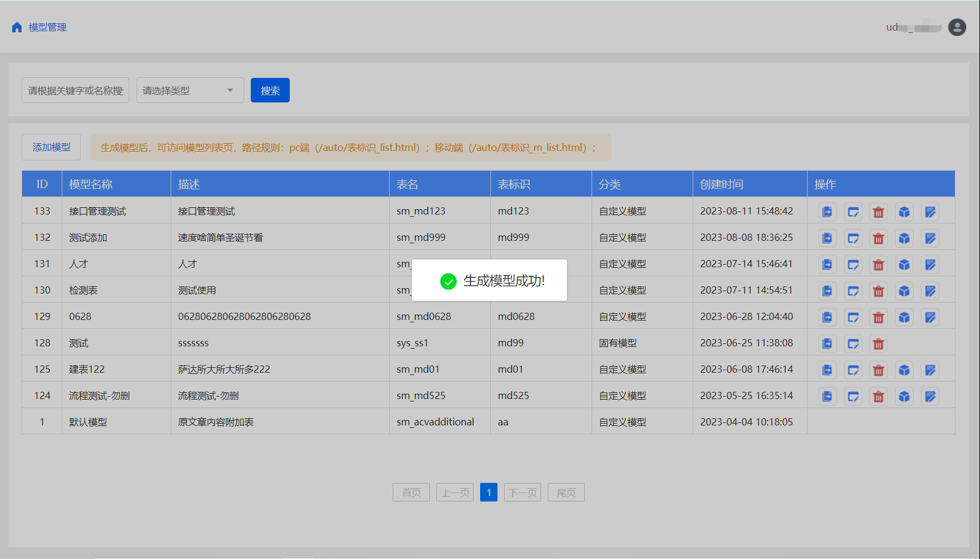
Task: Click the 下一页 pagination button
Action: click(x=523, y=492)
